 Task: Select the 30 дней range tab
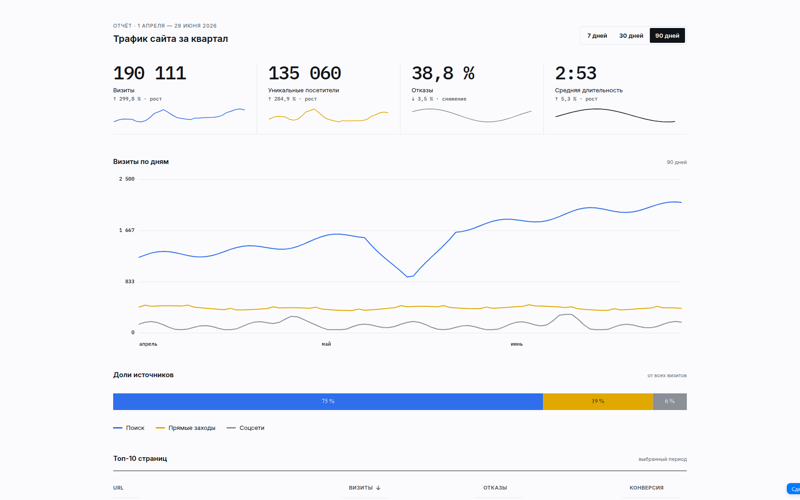tap(631, 36)
